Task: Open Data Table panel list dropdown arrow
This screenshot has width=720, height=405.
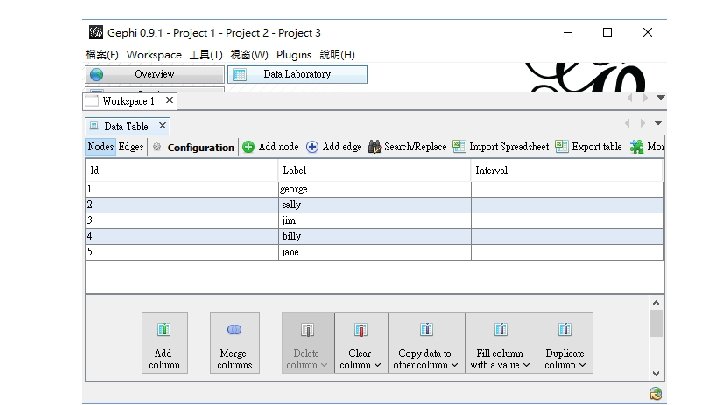Action: (x=658, y=123)
